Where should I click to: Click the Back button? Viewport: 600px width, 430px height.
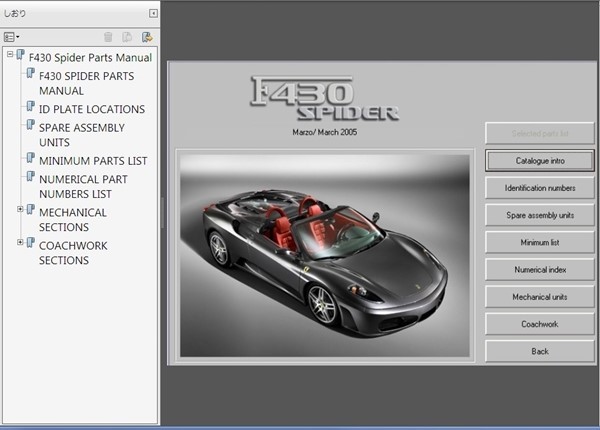click(540, 351)
